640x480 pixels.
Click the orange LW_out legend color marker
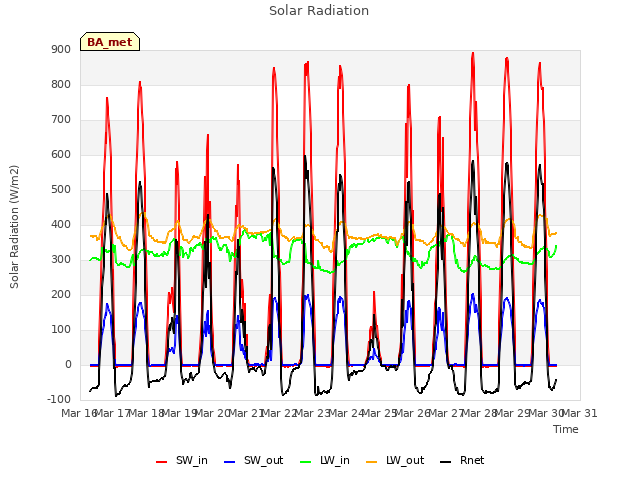tap(372, 462)
